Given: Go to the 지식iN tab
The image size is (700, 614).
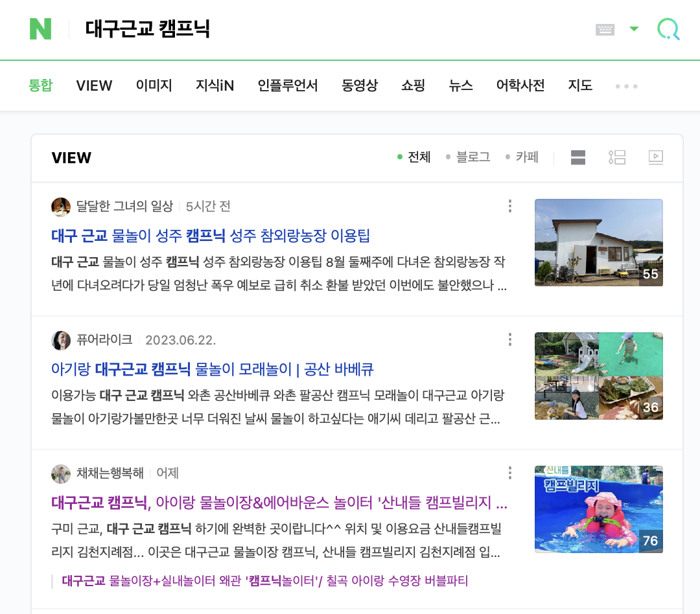Looking at the screenshot, I should click(x=215, y=85).
